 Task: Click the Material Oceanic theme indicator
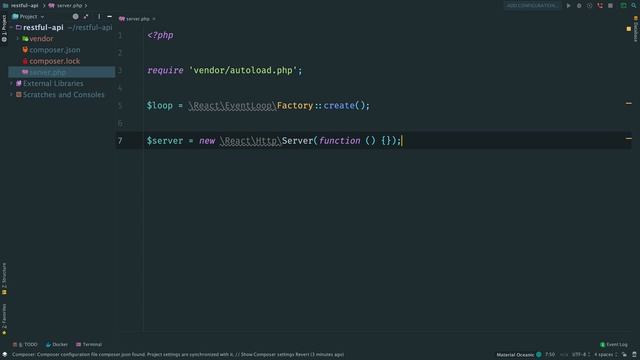coord(519,355)
